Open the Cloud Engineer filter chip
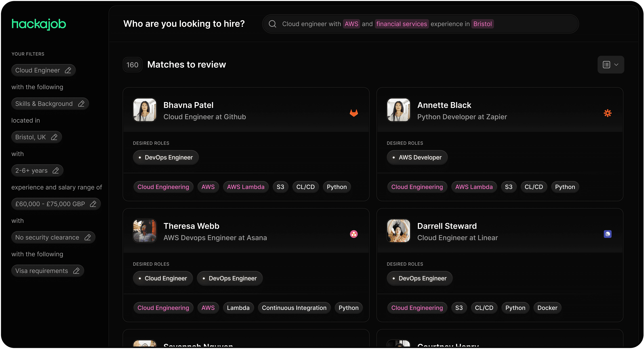 [43, 70]
